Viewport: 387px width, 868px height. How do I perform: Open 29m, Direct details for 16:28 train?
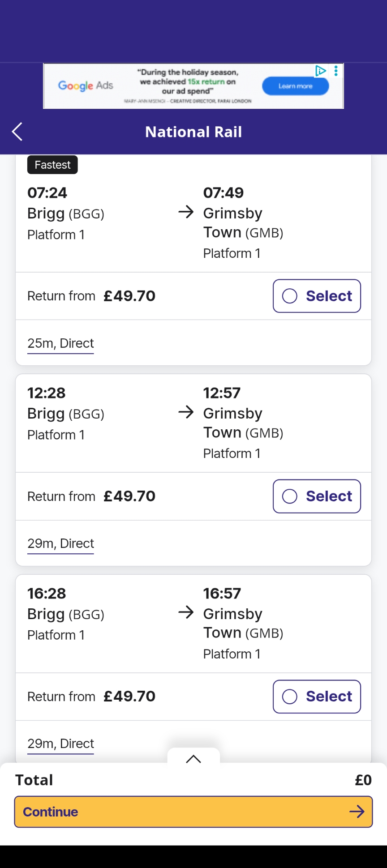tap(60, 744)
